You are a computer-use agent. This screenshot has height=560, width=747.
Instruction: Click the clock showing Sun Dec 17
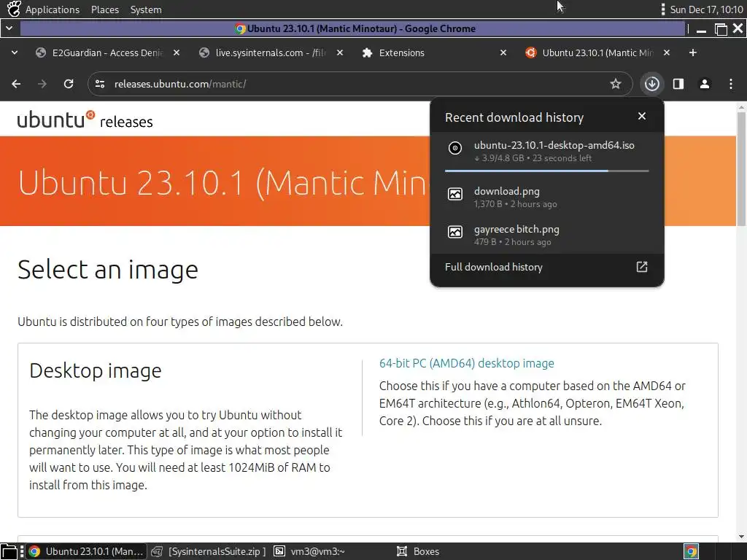pyautogui.click(x=706, y=9)
